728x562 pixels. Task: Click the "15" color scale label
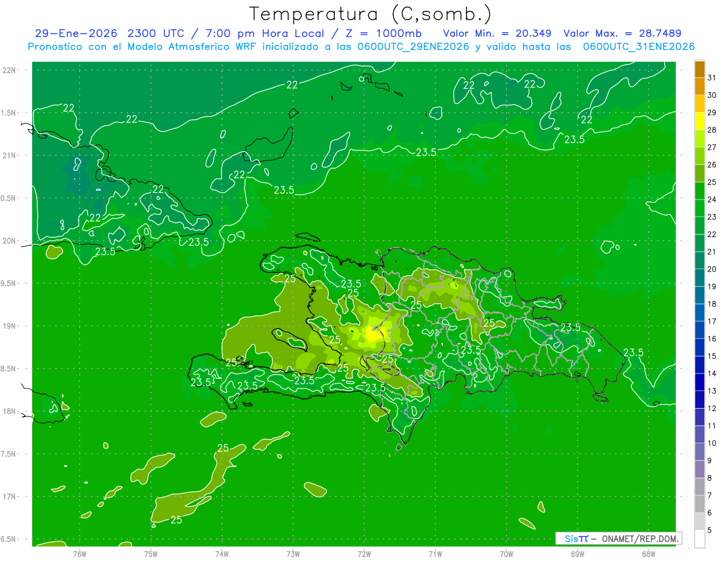tap(712, 356)
